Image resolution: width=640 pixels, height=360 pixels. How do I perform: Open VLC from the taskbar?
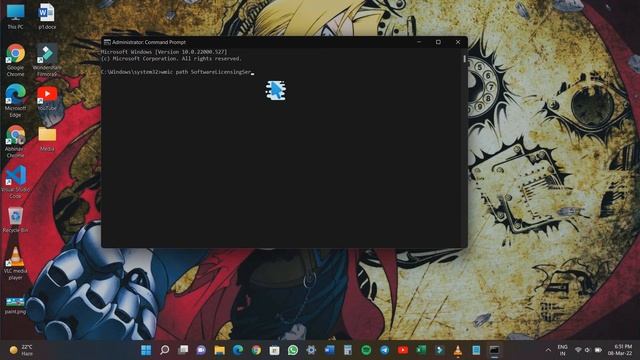pyautogui.click(x=458, y=350)
